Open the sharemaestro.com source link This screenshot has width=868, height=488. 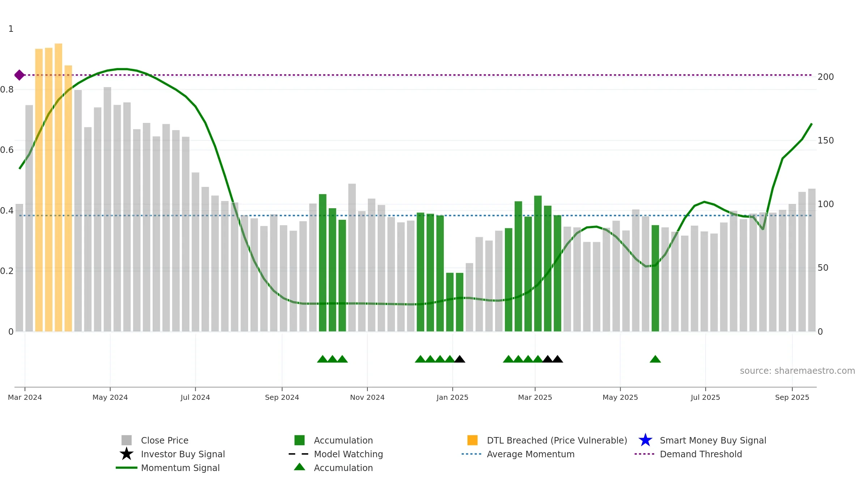point(797,371)
